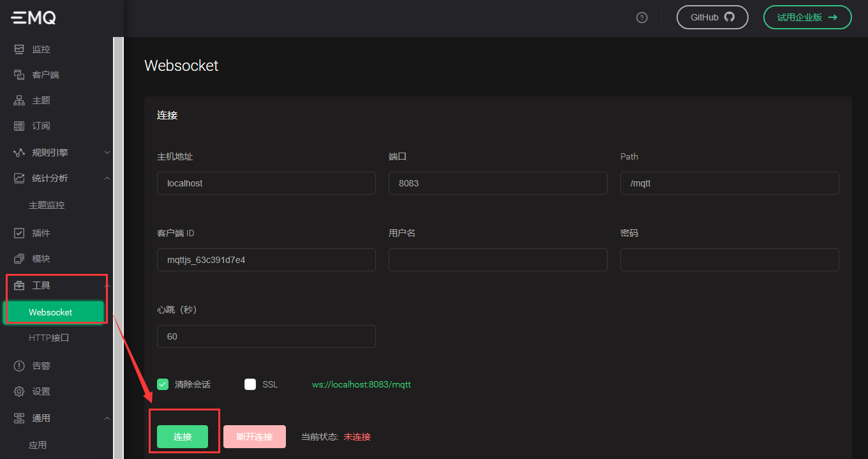
Task: Click the 端口 port input field
Action: tap(498, 183)
